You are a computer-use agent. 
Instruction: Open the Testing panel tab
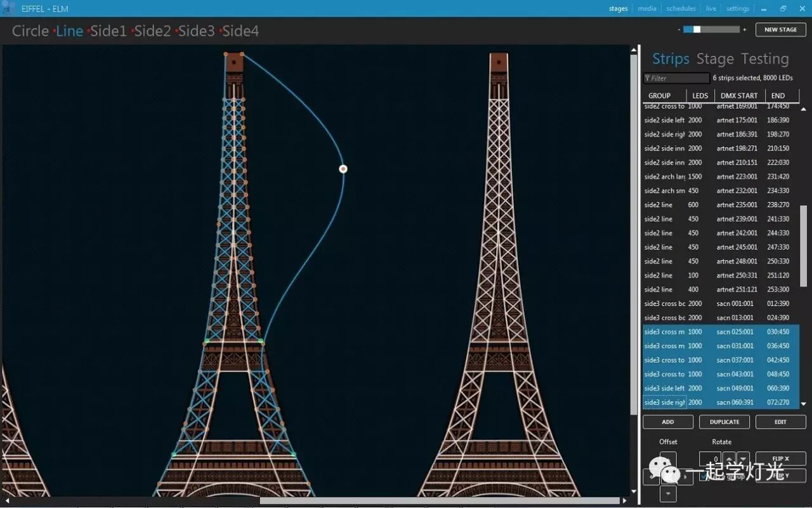pos(765,59)
